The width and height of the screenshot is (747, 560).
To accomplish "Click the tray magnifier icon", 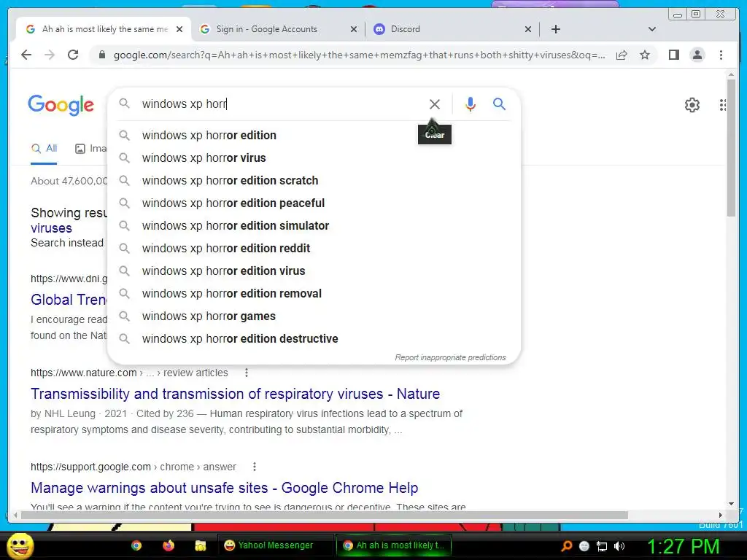I will 566,546.
